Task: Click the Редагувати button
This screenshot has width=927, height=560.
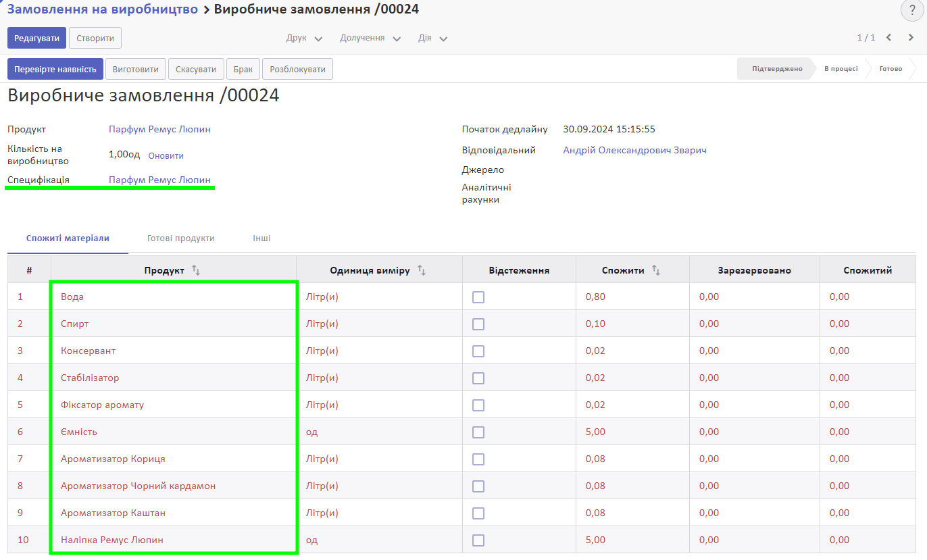Action: click(36, 38)
